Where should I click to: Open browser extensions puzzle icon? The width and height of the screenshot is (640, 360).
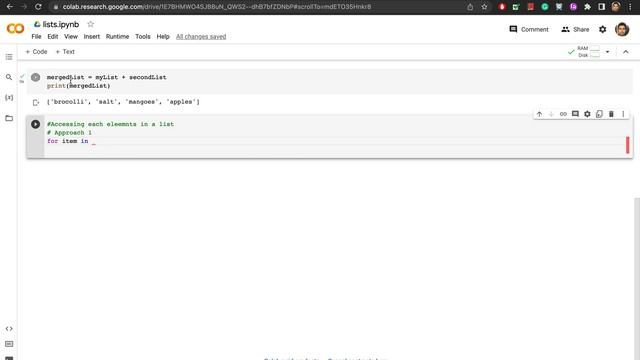[587, 7]
